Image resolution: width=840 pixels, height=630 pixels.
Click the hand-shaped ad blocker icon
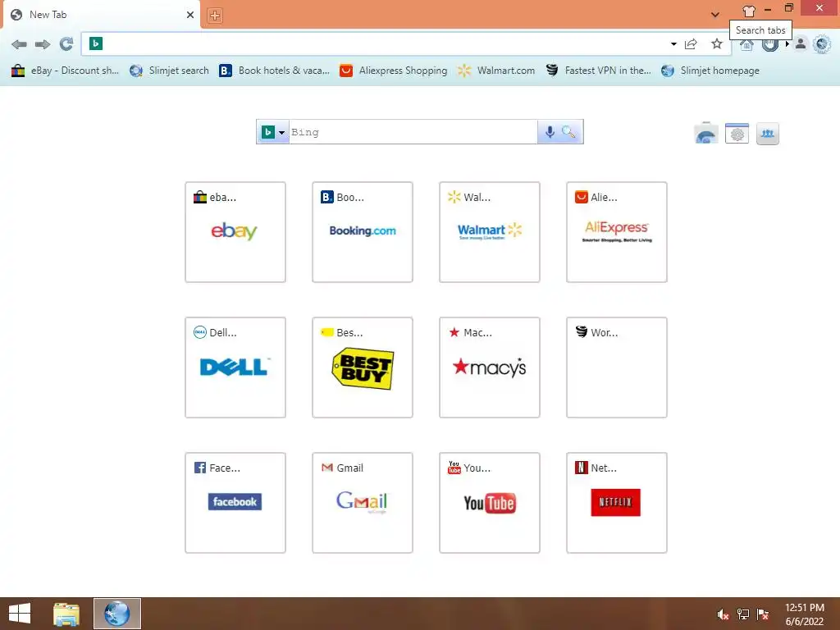tap(769, 46)
